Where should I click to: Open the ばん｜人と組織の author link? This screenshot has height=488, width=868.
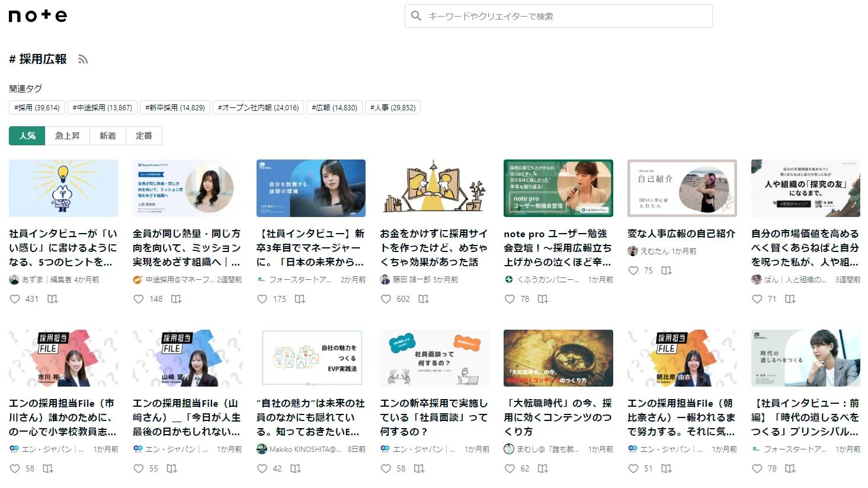pyautogui.click(x=795, y=279)
